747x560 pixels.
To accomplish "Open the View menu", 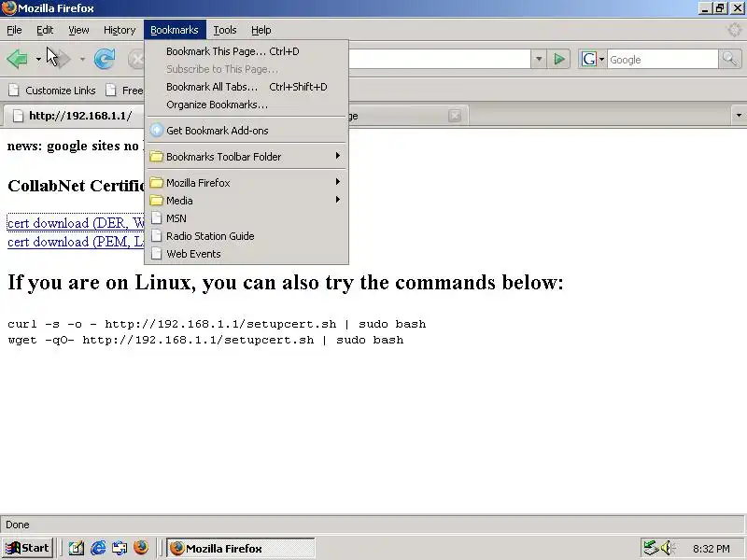I will click(78, 30).
